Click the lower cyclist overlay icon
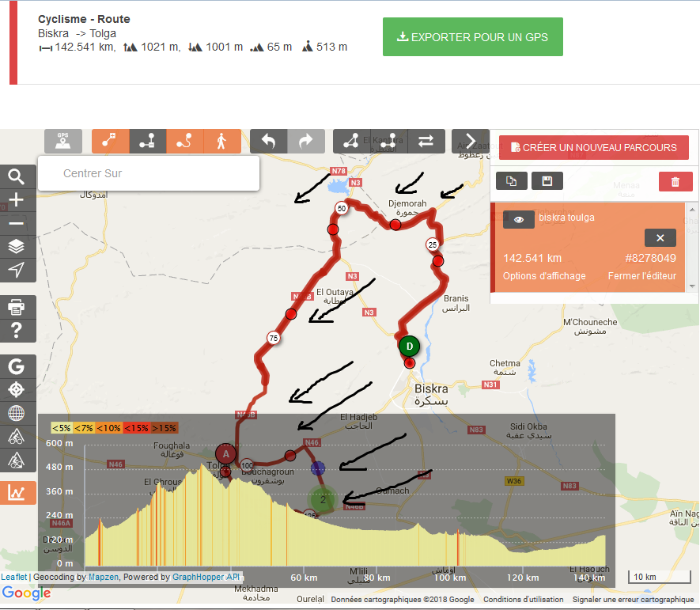This screenshot has width=700, height=610. coord(17,460)
